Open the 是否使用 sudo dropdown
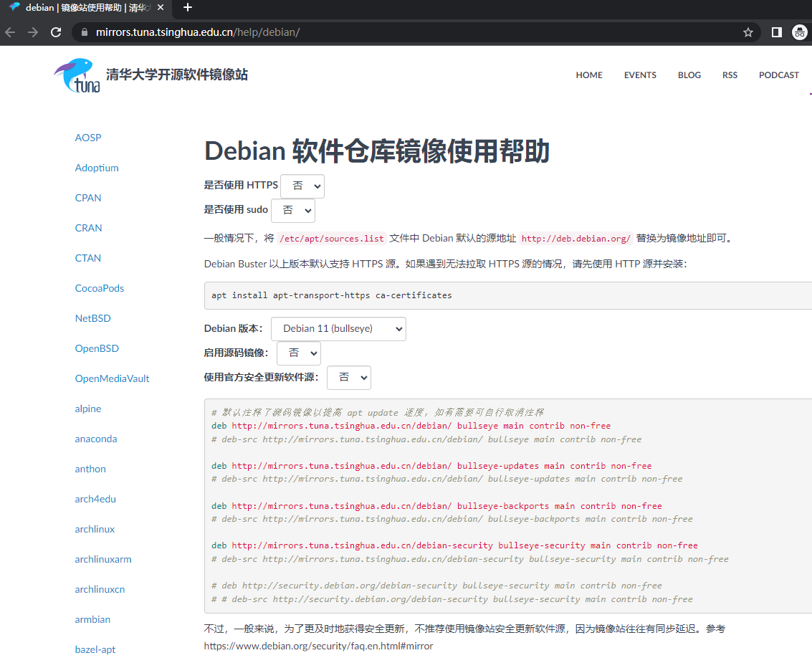 293,210
